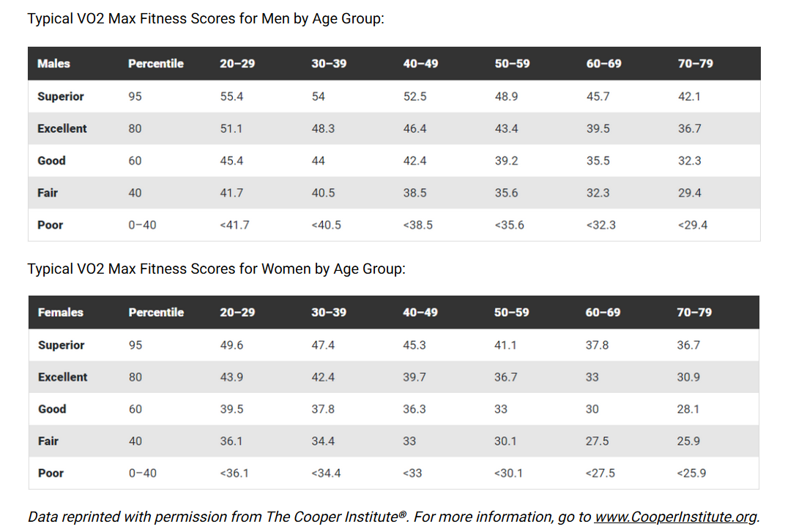796x532 pixels.
Task: Select Percentile header in the men's table
Action: coord(155,64)
